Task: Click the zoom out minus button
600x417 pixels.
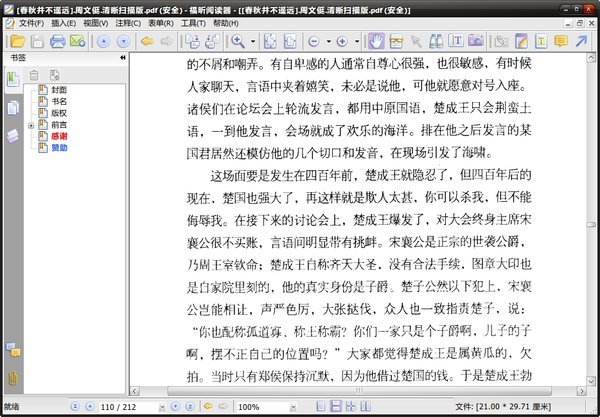Action: 313,41
